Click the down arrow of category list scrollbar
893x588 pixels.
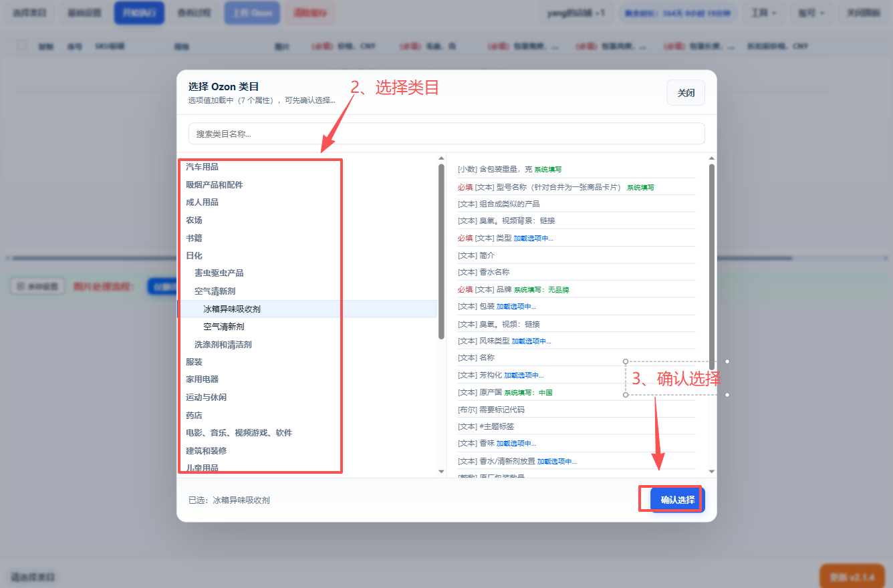[441, 472]
